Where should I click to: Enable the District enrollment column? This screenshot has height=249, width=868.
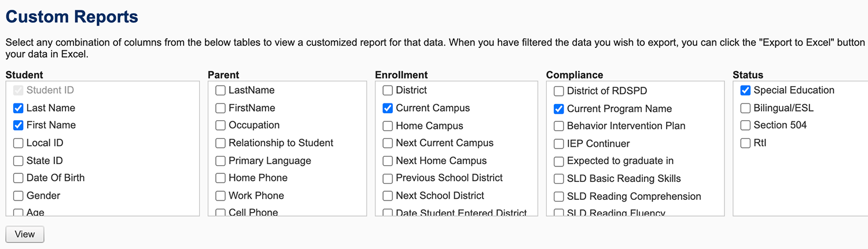388,91
